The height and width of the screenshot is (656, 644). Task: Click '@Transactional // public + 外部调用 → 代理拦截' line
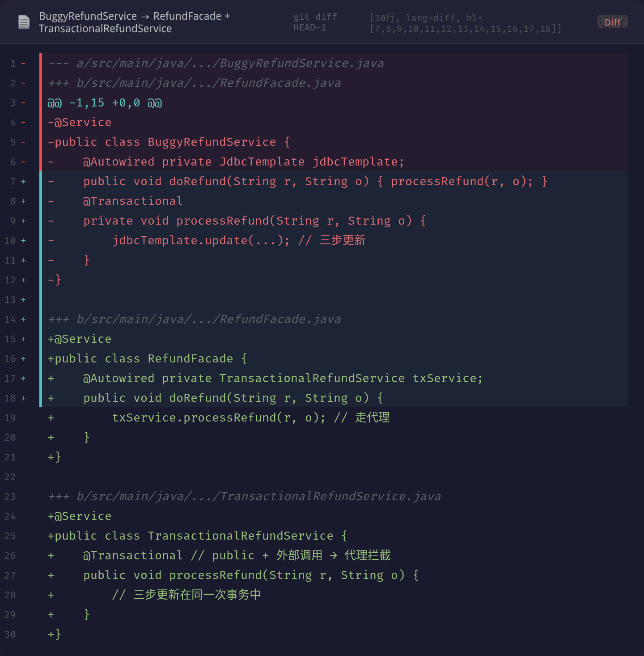click(x=237, y=556)
